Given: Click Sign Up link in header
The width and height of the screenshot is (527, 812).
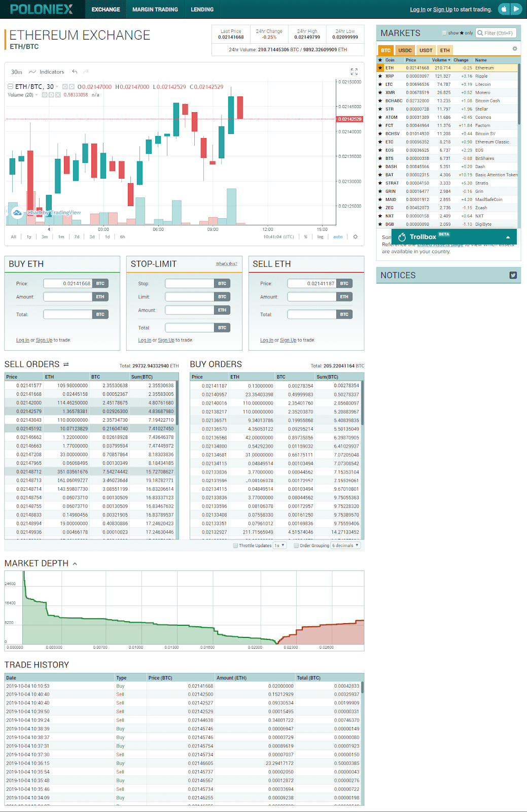Looking at the screenshot, I should click(x=443, y=10).
